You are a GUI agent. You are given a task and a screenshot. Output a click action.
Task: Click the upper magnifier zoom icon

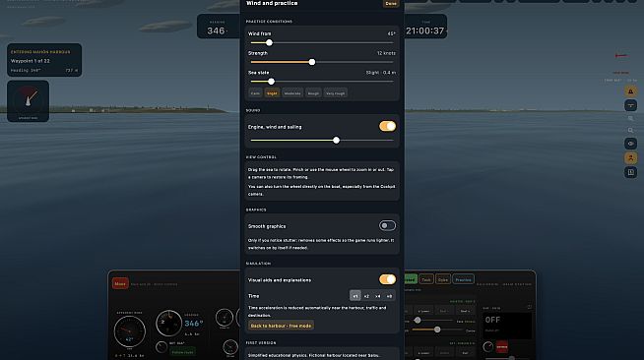[x=631, y=118]
